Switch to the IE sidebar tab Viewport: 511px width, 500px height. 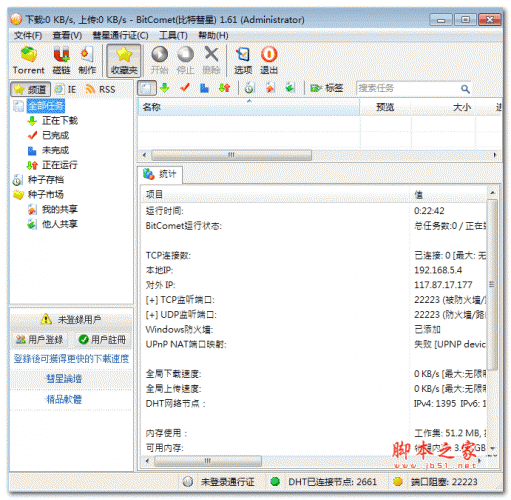[x=66, y=89]
